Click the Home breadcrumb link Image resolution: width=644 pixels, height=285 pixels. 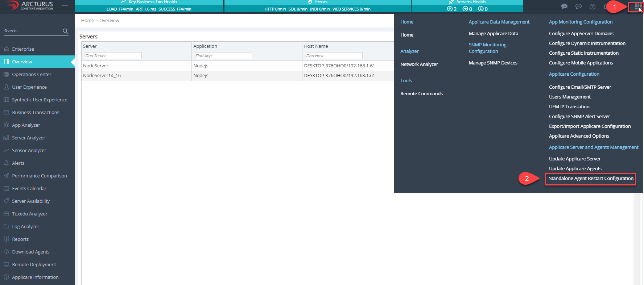click(87, 21)
